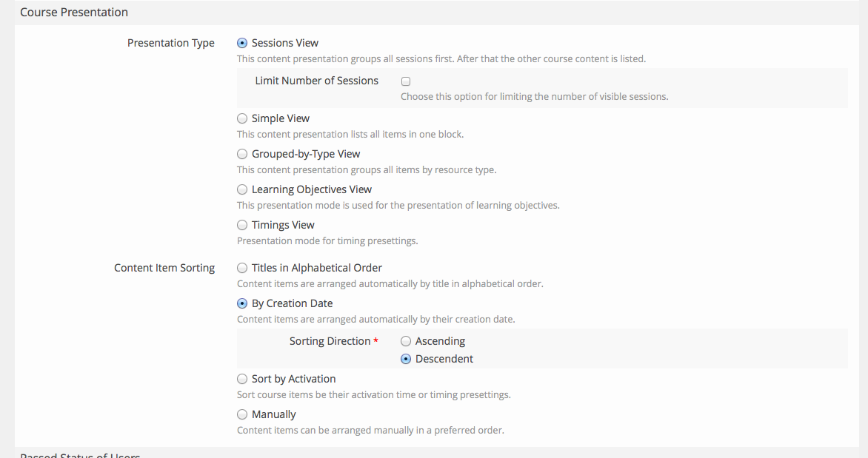Choose the Simple View presentation type
Image resolution: width=868 pixels, height=458 pixels.
[x=242, y=118]
